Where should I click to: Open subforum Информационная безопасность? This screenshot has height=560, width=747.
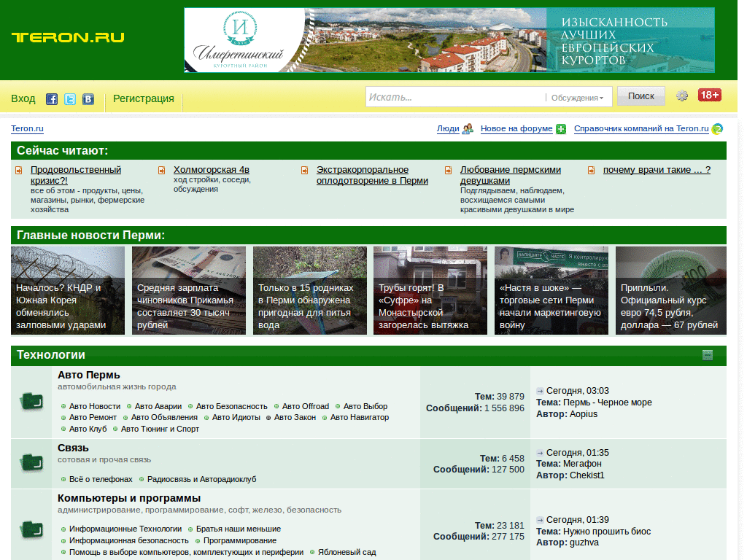129,541
